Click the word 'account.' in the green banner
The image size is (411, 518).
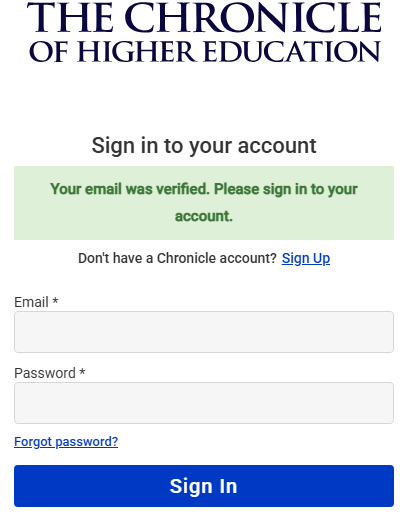[204, 216]
